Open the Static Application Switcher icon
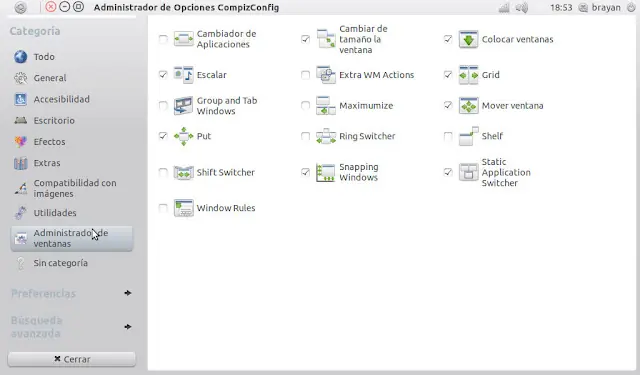Viewport: 640px width, 375px height. (468, 172)
